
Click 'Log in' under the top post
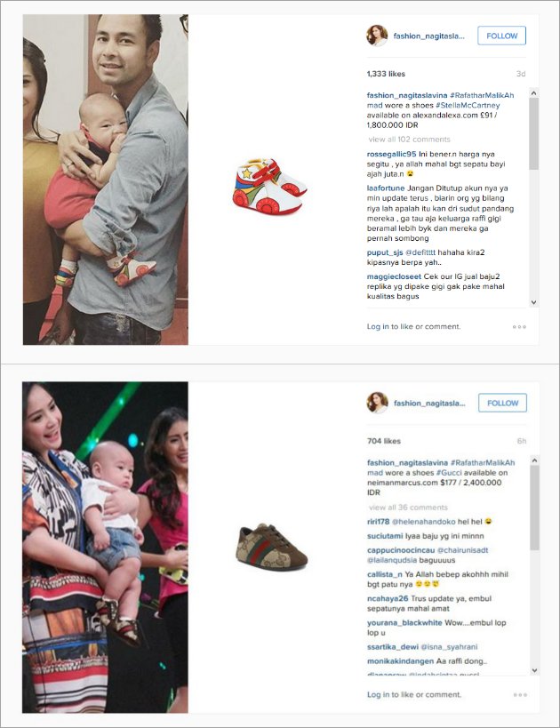click(x=378, y=326)
